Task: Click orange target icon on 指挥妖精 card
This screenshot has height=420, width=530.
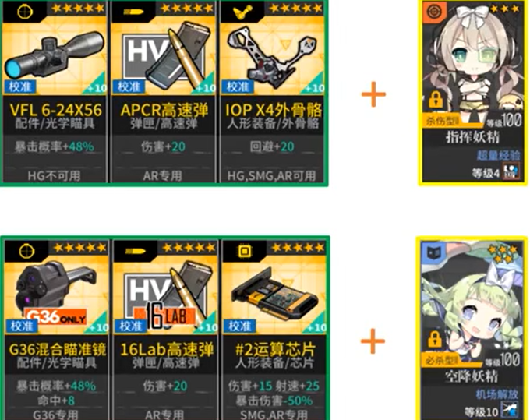Action: click(x=433, y=12)
